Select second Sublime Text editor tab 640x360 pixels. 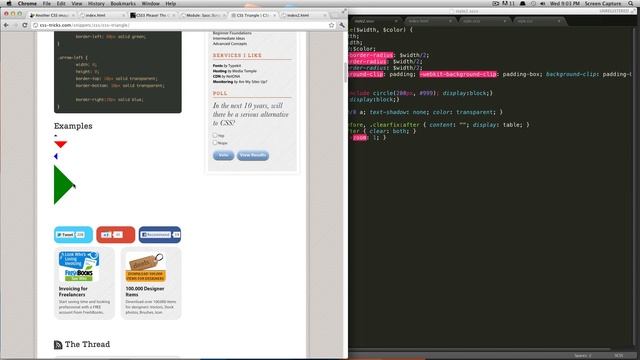tap(429, 21)
